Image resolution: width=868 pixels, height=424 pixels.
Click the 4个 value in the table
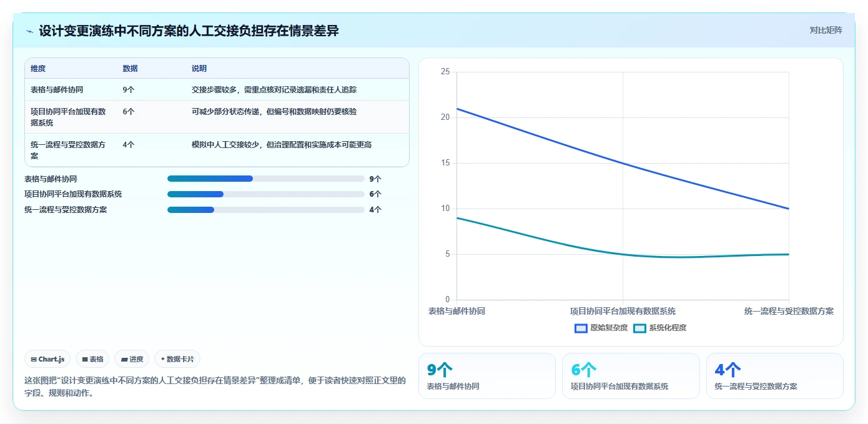[129, 145]
